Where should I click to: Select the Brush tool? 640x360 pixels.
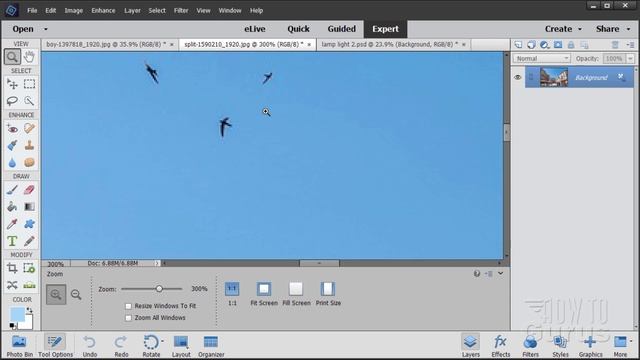[x=12, y=190]
